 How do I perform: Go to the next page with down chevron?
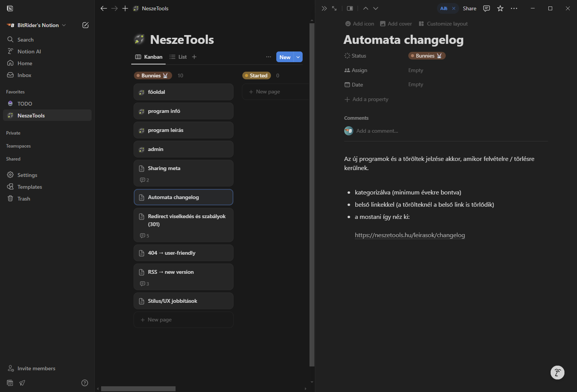point(376,8)
